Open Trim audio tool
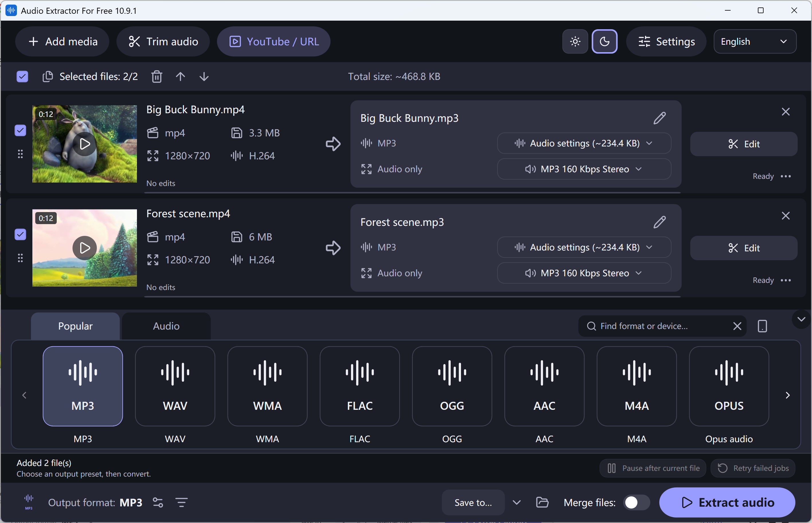Viewport: 812px width, 523px height. tap(163, 42)
